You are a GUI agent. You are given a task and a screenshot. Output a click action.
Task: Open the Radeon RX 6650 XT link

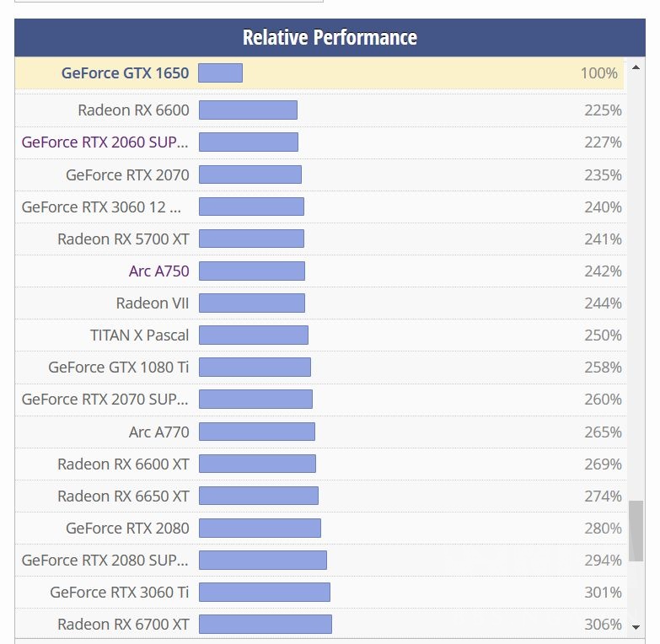(123, 496)
